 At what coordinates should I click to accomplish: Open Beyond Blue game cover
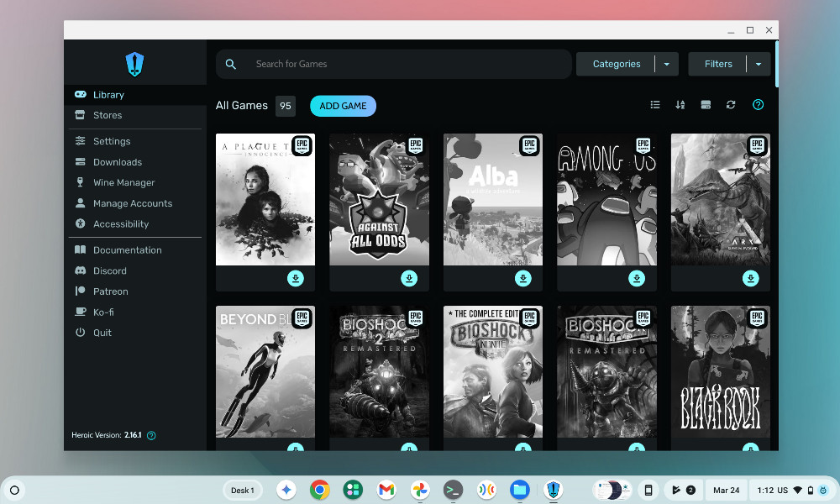coord(265,372)
